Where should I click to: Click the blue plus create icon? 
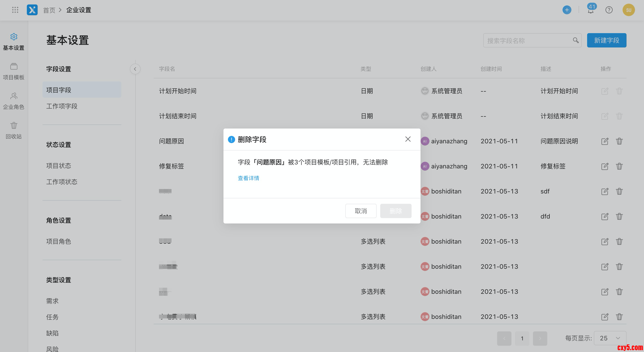click(x=567, y=10)
